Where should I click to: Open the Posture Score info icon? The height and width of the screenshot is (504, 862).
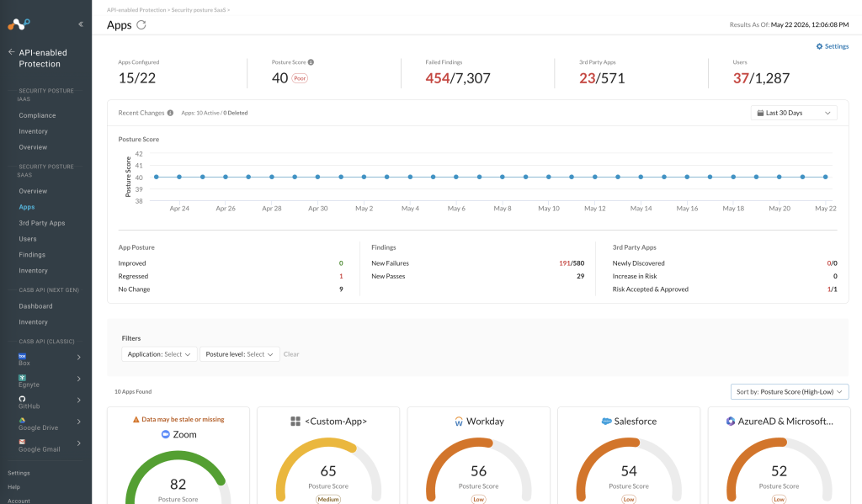coord(311,62)
